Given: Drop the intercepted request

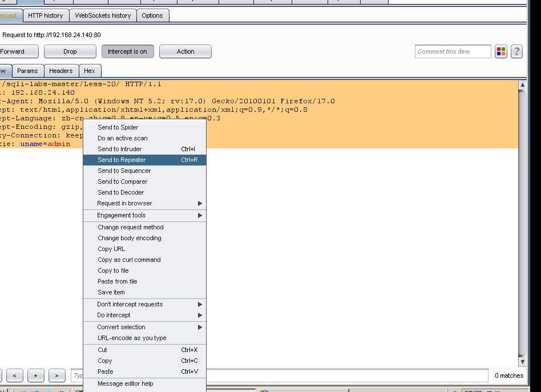Looking at the screenshot, I should [70, 51].
